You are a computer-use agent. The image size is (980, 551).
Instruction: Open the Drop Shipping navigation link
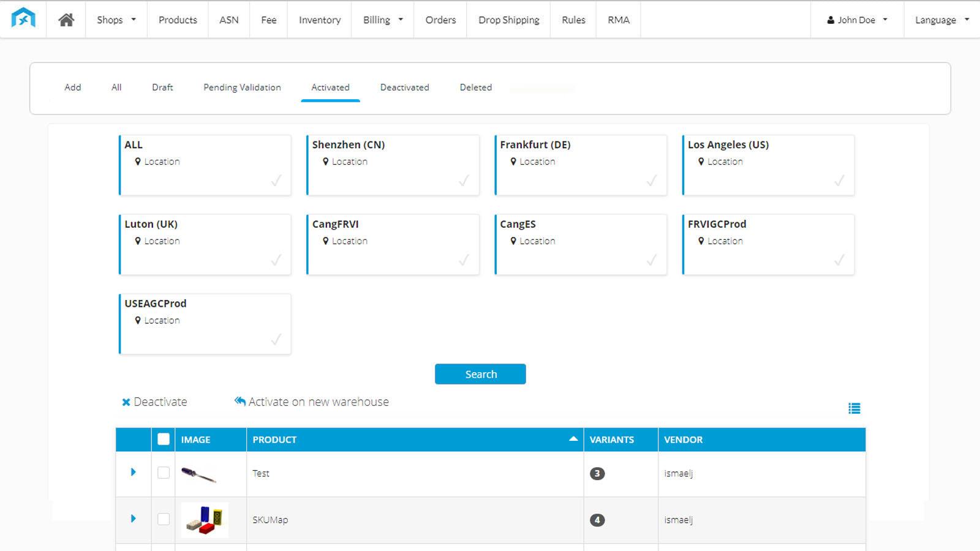click(508, 20)
